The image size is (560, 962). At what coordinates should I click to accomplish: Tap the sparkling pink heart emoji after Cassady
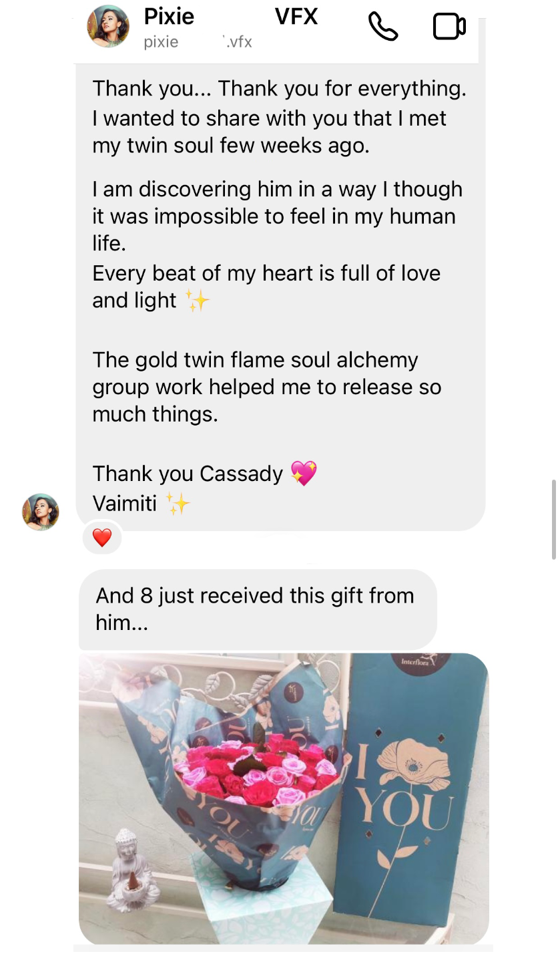tap(304, 474)
